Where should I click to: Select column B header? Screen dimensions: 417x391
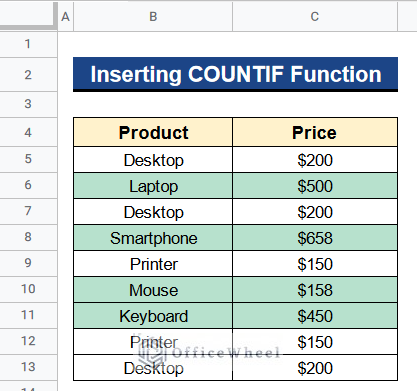[x=153, y=16]
